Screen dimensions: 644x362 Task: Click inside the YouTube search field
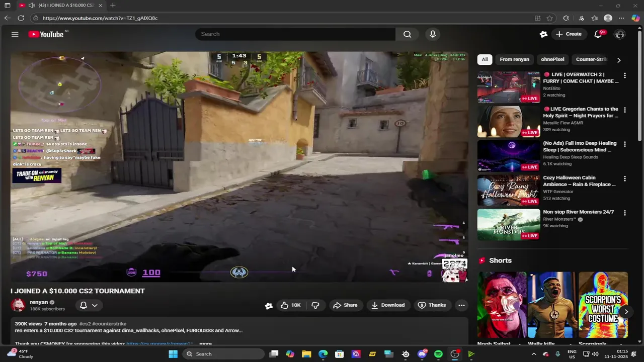tap(295, 34)
